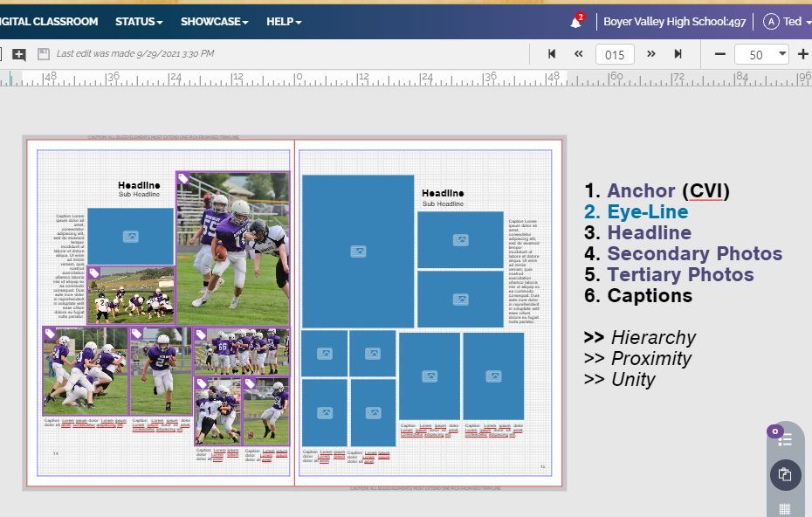Open the STATUS menu

[139, 22]
